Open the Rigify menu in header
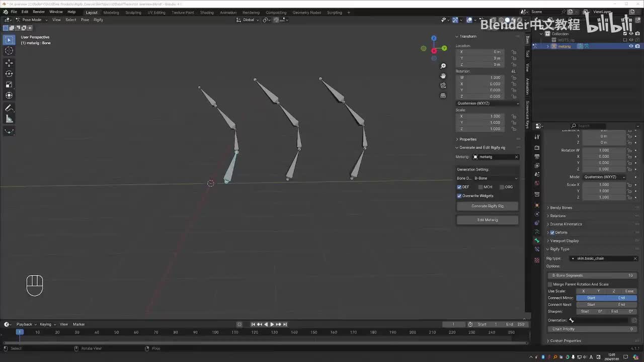644x362 pixels. (98, 20)
